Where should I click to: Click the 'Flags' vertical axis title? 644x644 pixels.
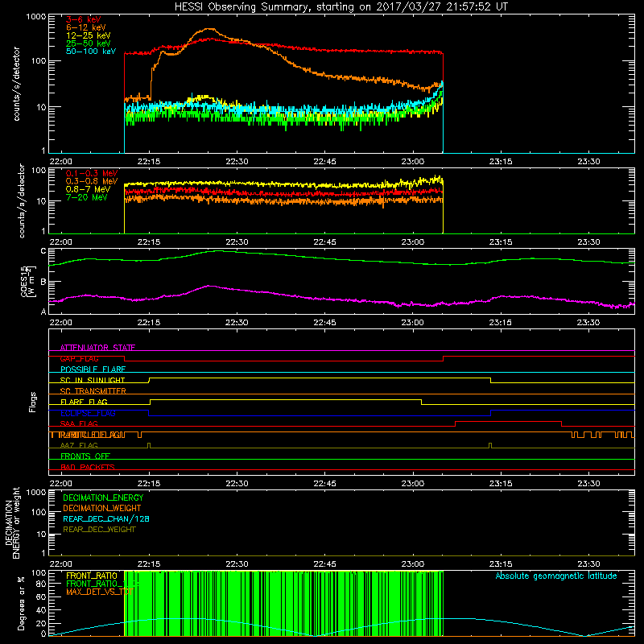point(33,402)
